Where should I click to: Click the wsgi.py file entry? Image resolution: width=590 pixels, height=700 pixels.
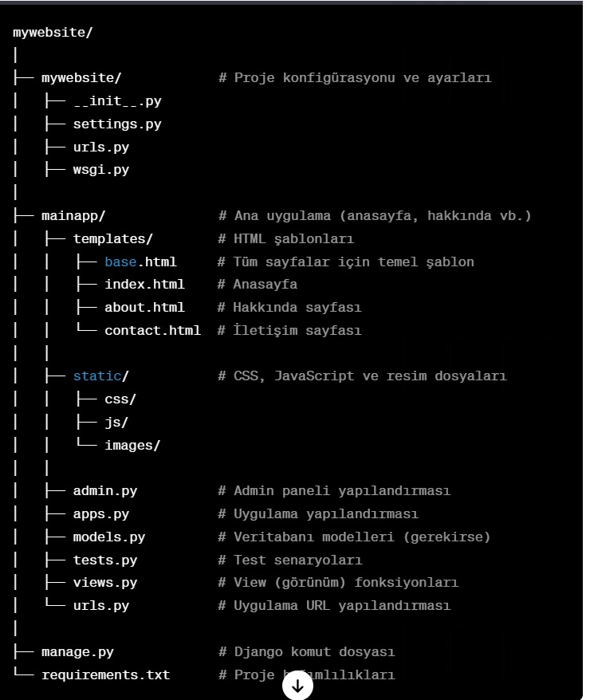click(100, 170)
